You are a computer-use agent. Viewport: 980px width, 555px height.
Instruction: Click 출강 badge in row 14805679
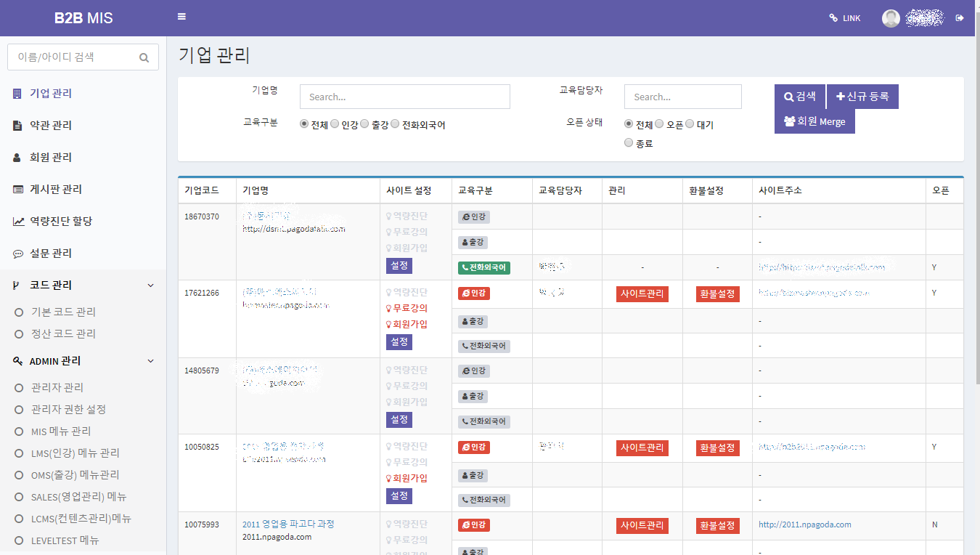click(473, 397)
